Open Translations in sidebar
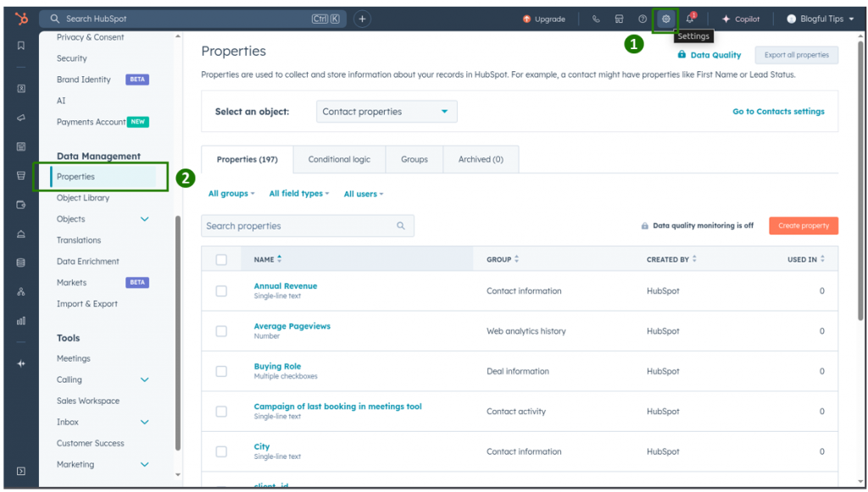The width and height of the screenshot is (868, 492). pyautogui.click(x=79, y=240)
